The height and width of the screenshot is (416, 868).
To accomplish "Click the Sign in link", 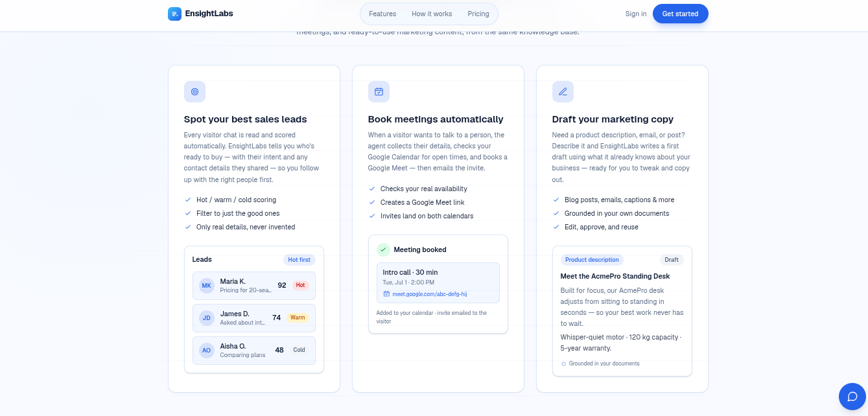I will [636, 14].
